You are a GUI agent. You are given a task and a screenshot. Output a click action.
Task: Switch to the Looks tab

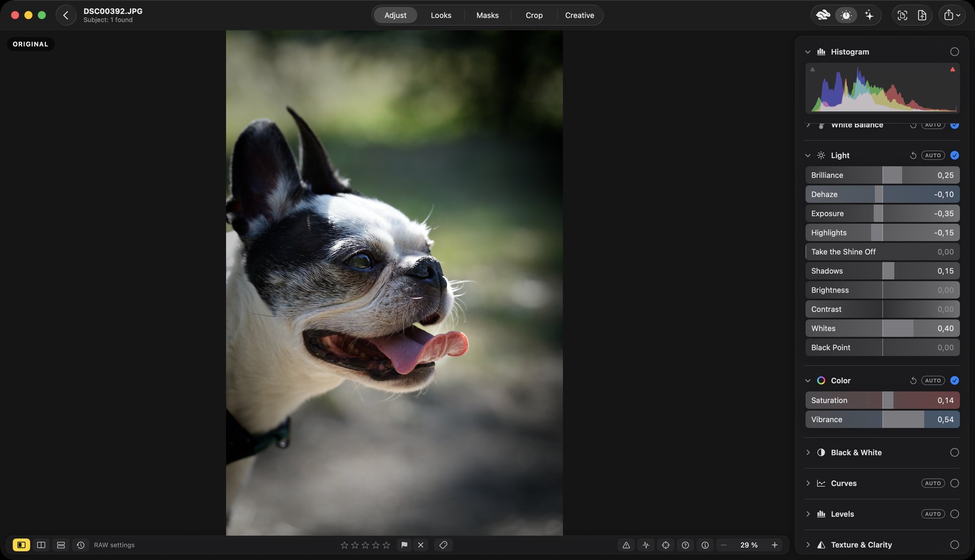[441, 15]
